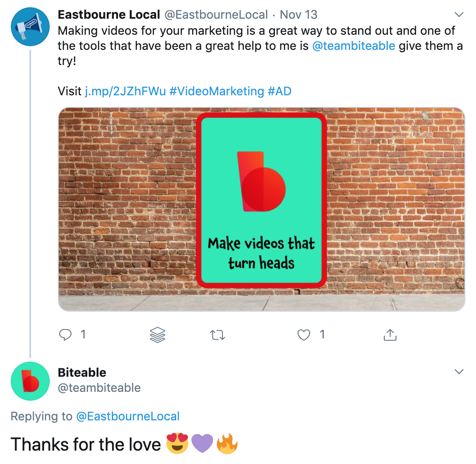This screenshot has height=464, width=476.
Task: Click the Eastbourne Local megaphone avatar
Action: [x=30, y=28]
